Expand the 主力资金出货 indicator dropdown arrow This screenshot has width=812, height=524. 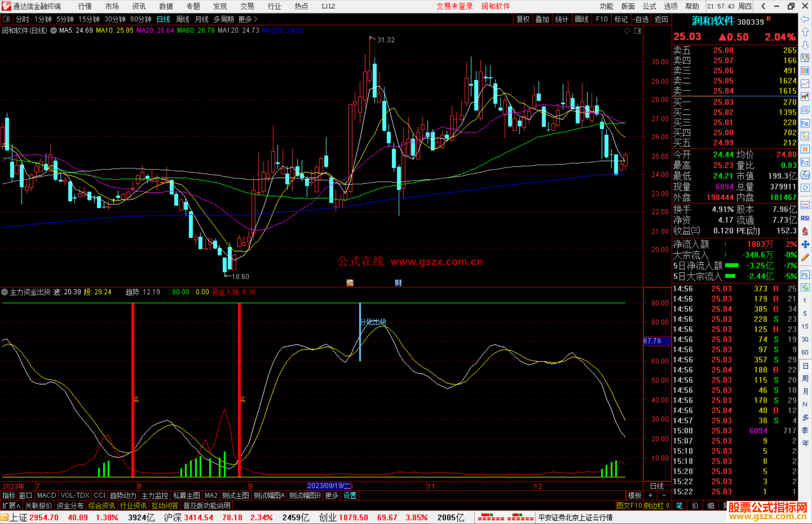(x=5, y=292)
